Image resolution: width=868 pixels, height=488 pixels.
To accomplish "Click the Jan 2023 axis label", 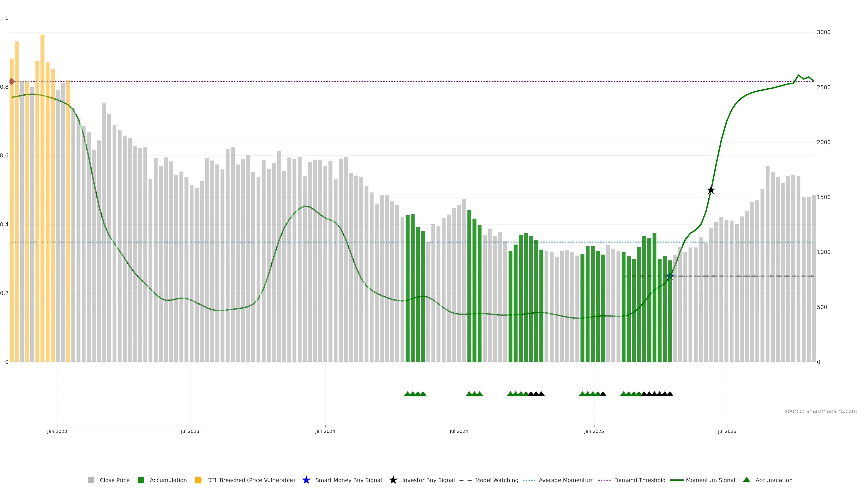I will tap(57, 432).
